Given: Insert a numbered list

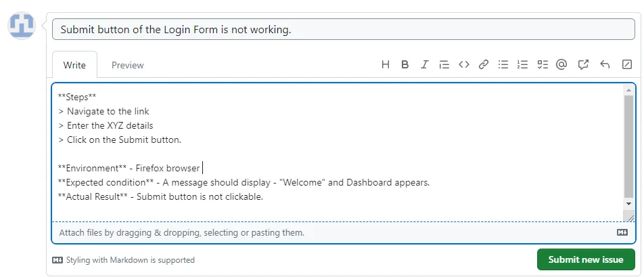Looking at the screenshot, I should coord(522,64).
